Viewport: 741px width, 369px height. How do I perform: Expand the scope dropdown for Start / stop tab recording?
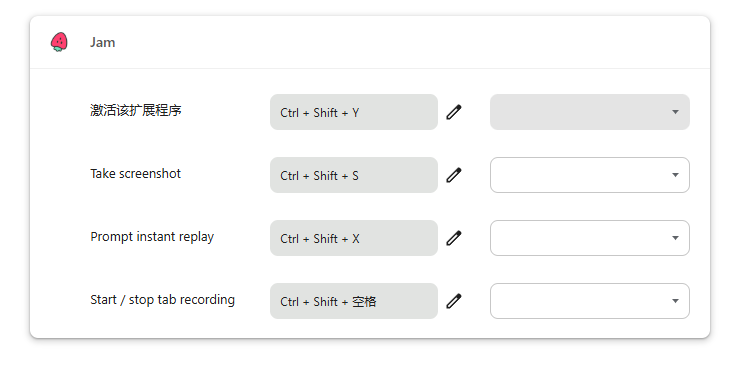590,301
